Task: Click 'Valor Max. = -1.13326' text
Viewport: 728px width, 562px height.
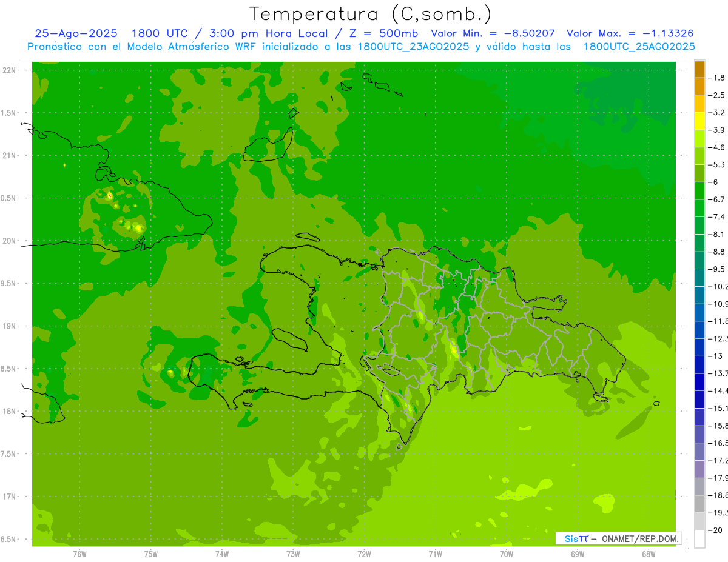Action: click(x=630, y=33)
